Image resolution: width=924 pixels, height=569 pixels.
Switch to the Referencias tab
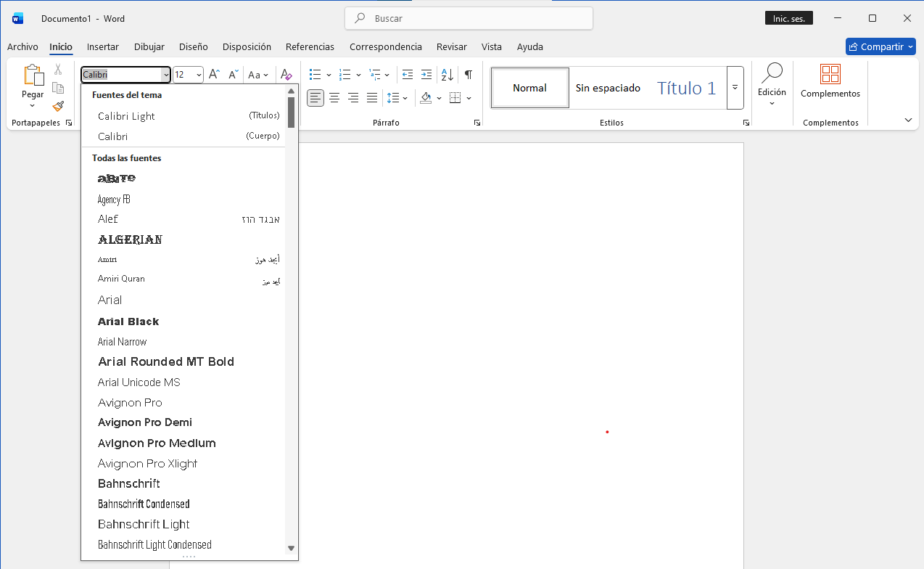(x=310, y=46)
